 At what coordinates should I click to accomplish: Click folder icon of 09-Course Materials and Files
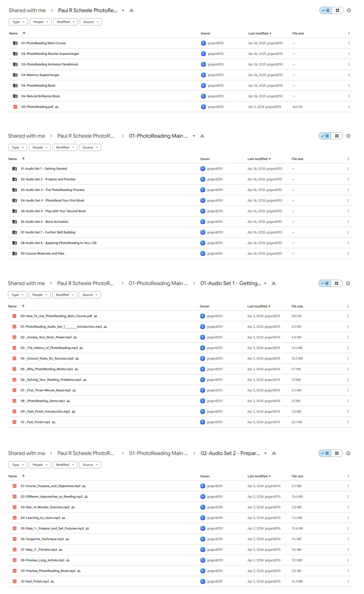[15, 254]
